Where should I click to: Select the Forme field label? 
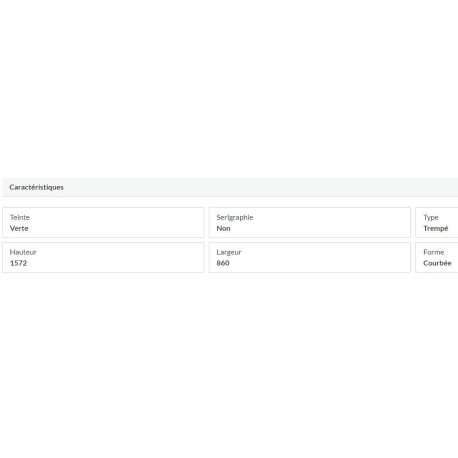[434, 252]
